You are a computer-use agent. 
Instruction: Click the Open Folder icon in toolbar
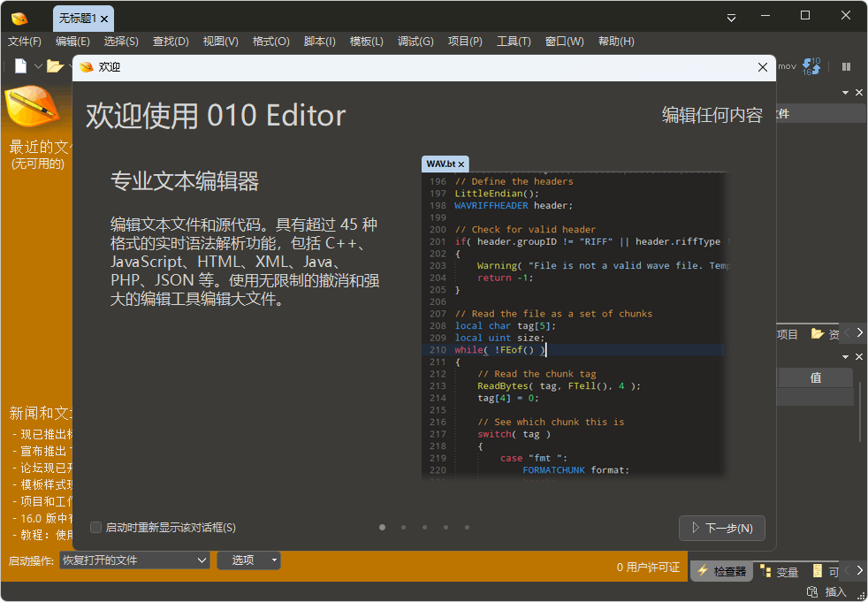(54, 66)
